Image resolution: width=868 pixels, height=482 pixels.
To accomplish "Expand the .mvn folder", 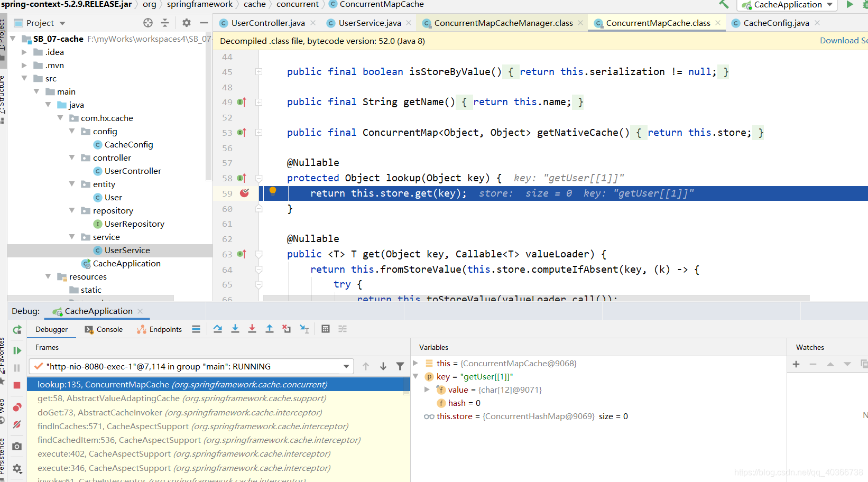I will pyautogui.click(x=24, y=65).
